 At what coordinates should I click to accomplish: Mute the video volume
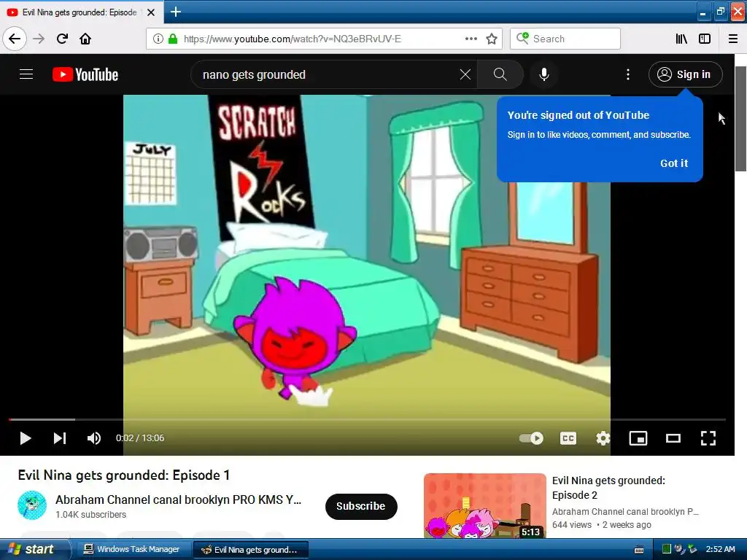click(x=94, y=438)
